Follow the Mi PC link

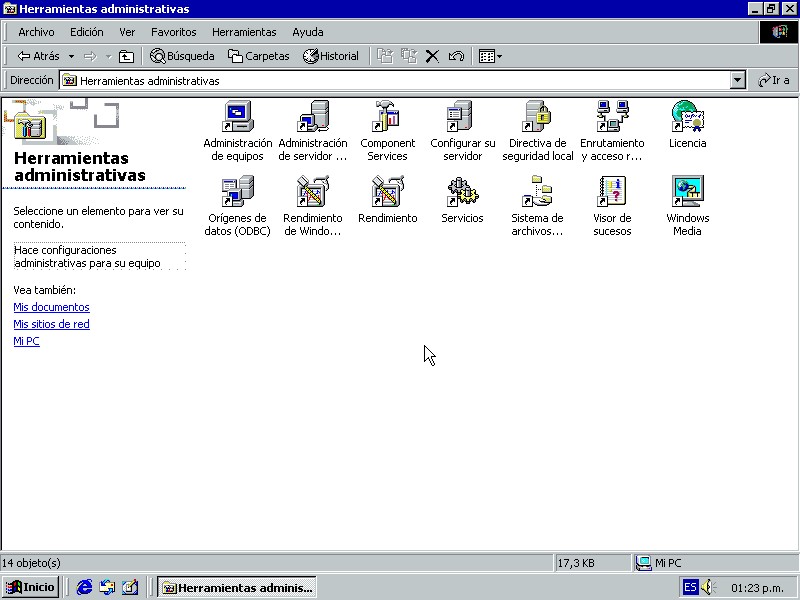pos(27,341)
